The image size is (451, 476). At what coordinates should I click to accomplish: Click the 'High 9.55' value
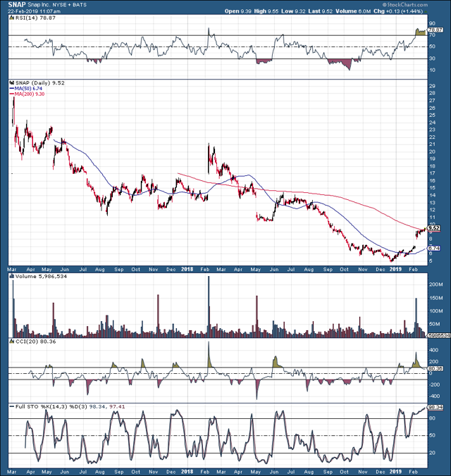266,11
